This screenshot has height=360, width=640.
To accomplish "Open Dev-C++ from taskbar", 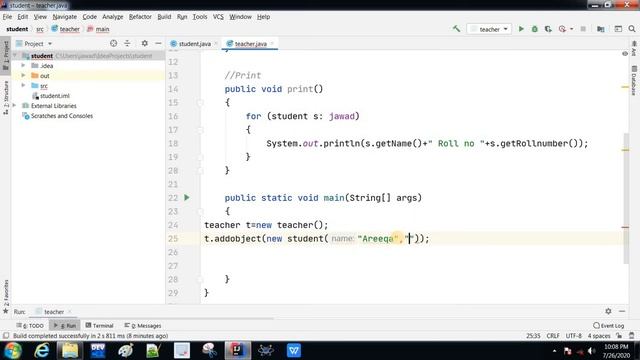I will [x=98, y=350].
